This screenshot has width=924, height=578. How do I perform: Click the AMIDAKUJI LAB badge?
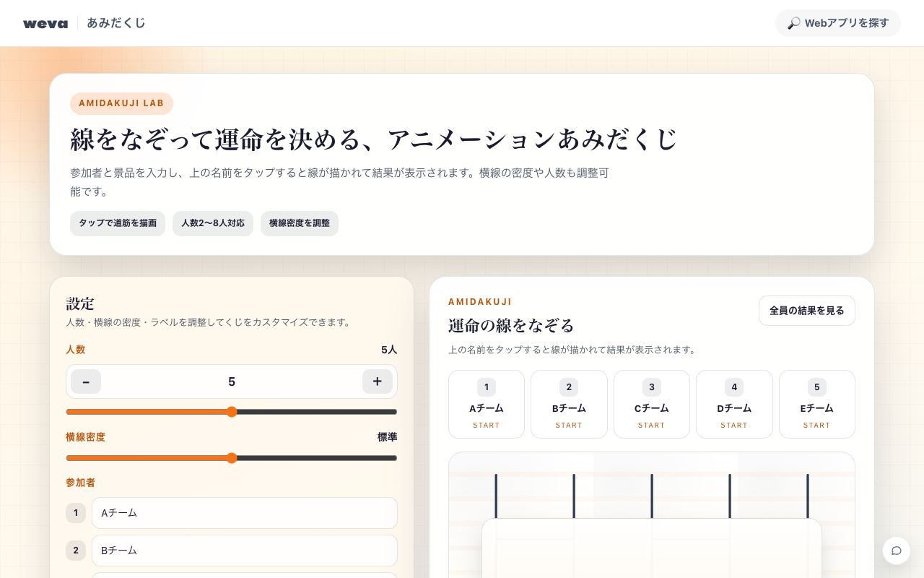[x=121, y=103]
